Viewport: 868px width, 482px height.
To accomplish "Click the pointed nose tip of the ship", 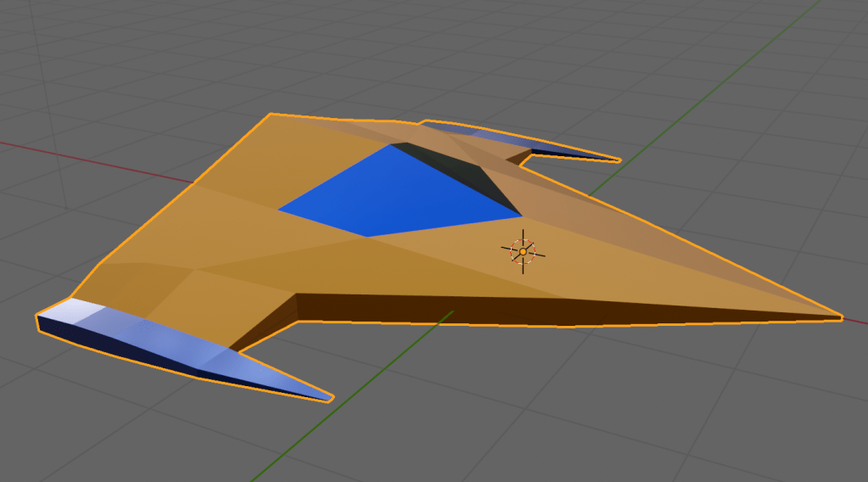I will [x=840, y=317].
